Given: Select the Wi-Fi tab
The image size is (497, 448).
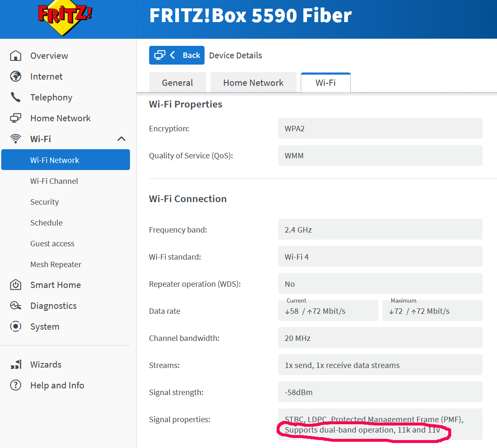Looking at the screenshot, I should (325, 83).
